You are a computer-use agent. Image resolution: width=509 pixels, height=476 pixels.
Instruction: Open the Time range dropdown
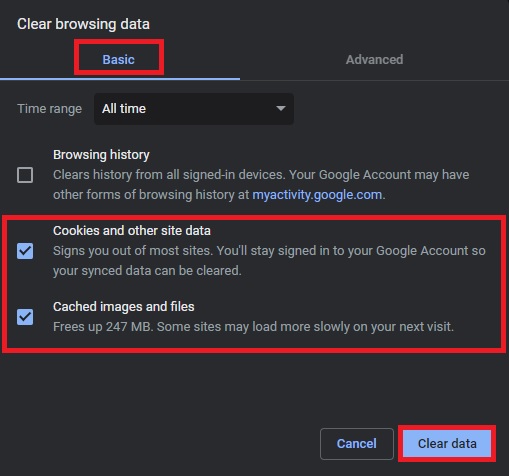[x=194, y=109]
